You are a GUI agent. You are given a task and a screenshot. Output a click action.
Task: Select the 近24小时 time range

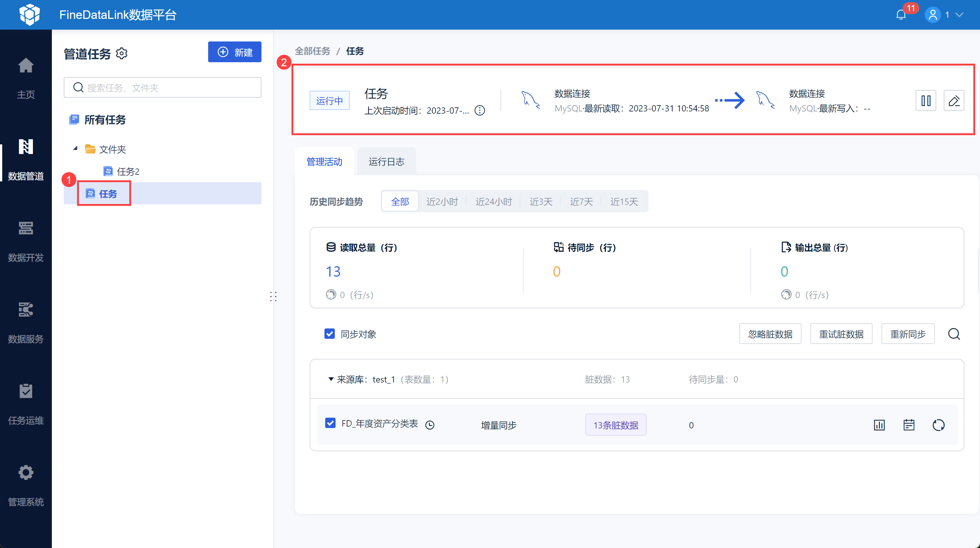click(x=493, y=201)
